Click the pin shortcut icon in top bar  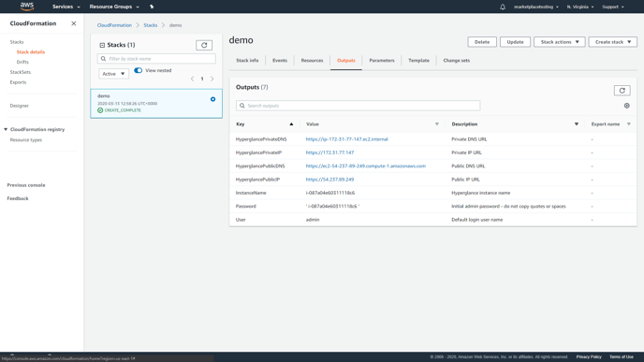152,7
